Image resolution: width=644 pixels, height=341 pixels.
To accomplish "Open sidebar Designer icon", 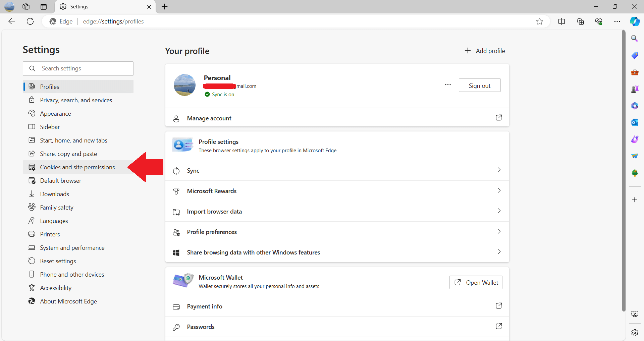I will point(635,139).
